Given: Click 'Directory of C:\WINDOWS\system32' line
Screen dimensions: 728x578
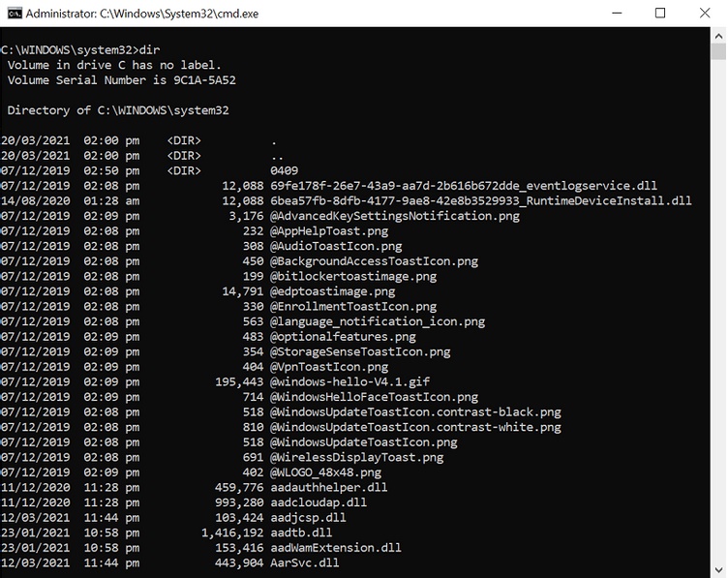Looking at the screenshot, I should tap(118, 110).
